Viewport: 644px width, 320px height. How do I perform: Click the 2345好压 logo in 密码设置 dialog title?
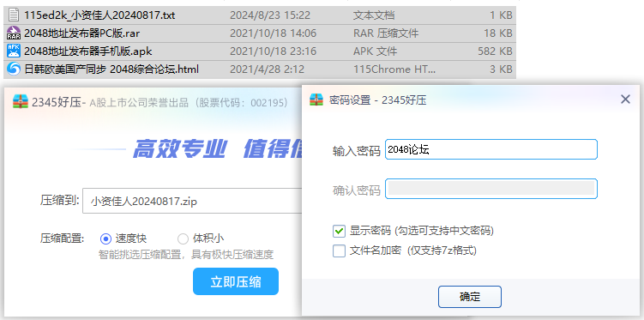(316, 100)
